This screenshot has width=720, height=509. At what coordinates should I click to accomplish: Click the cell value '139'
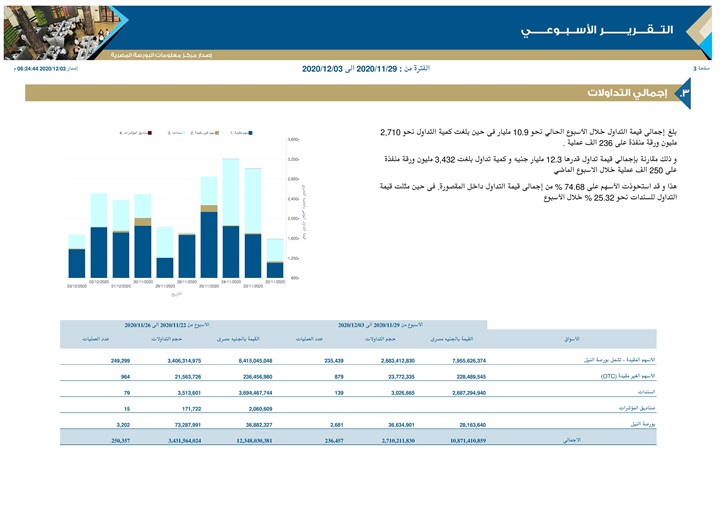pyautogui.click(x=339, y=393)
